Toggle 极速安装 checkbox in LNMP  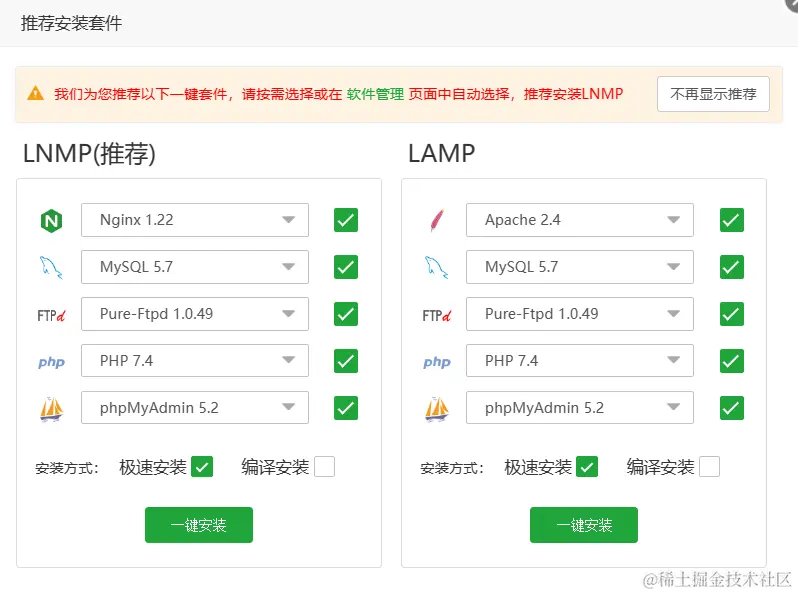(x=202, y=467)
